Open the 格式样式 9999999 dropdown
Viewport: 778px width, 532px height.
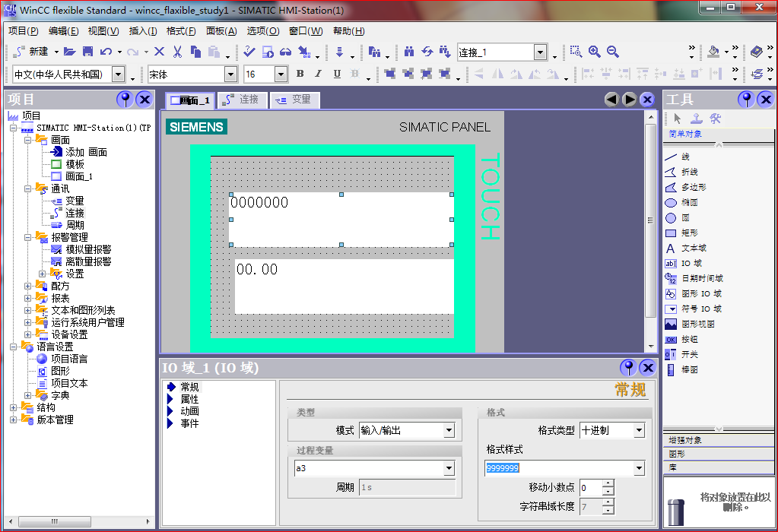pyautogui.click(x=639, y=468)
